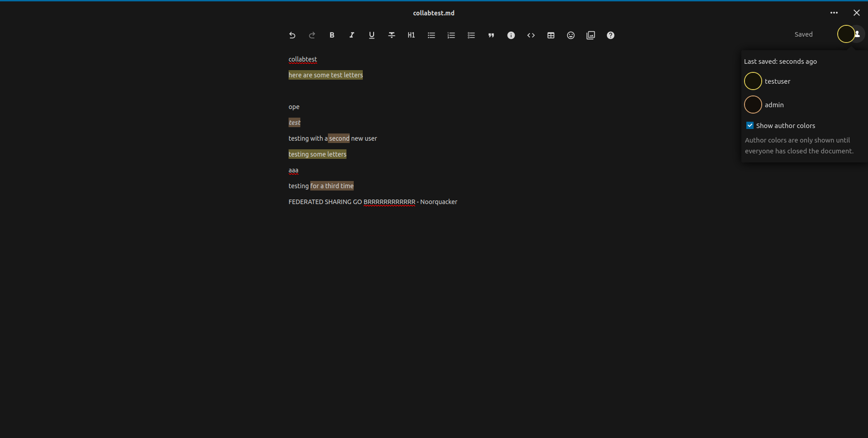Toggle underline formatting
This screenshot has width=868, height=438.
point(371,35)
